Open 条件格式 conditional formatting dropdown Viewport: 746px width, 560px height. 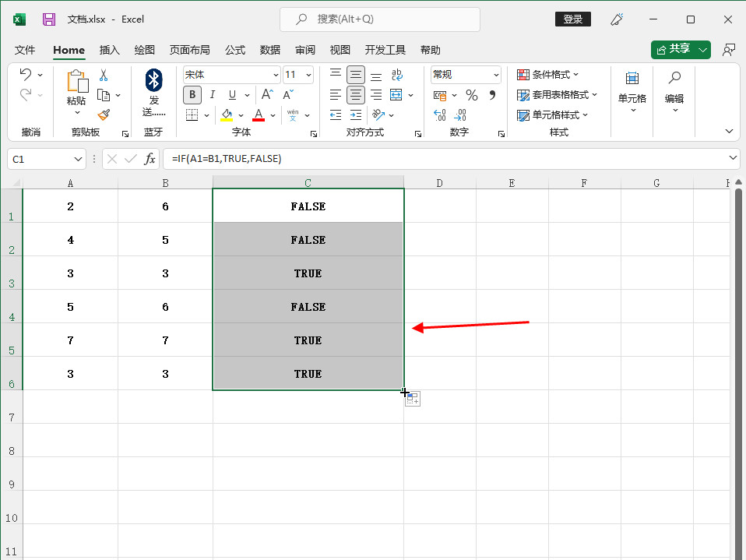[547, 75]
